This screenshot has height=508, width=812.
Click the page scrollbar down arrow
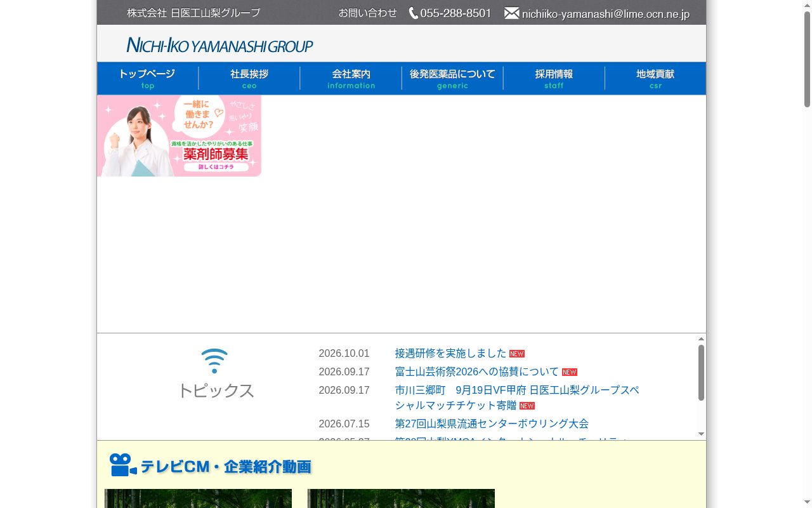(807, 503)
